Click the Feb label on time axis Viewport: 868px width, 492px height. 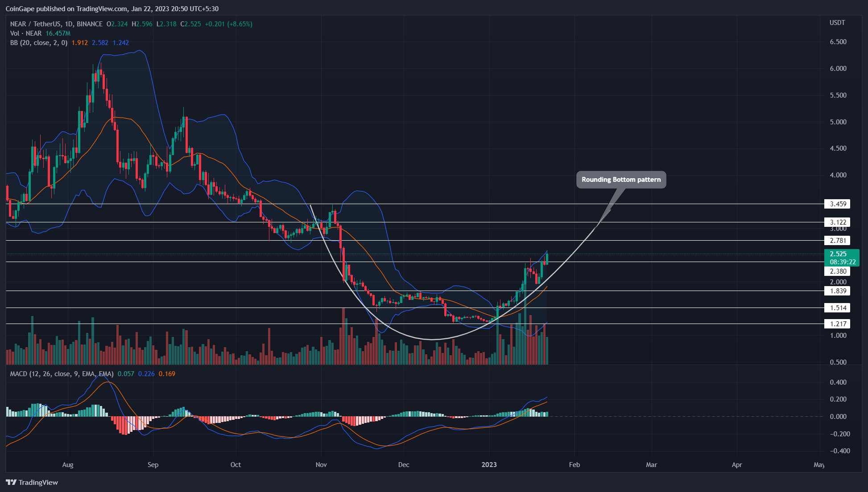coord(575,465)
